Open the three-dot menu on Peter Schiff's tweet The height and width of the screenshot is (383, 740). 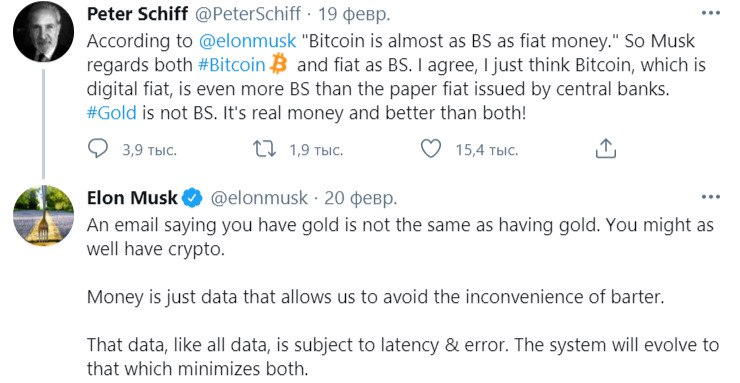point(711,13)
